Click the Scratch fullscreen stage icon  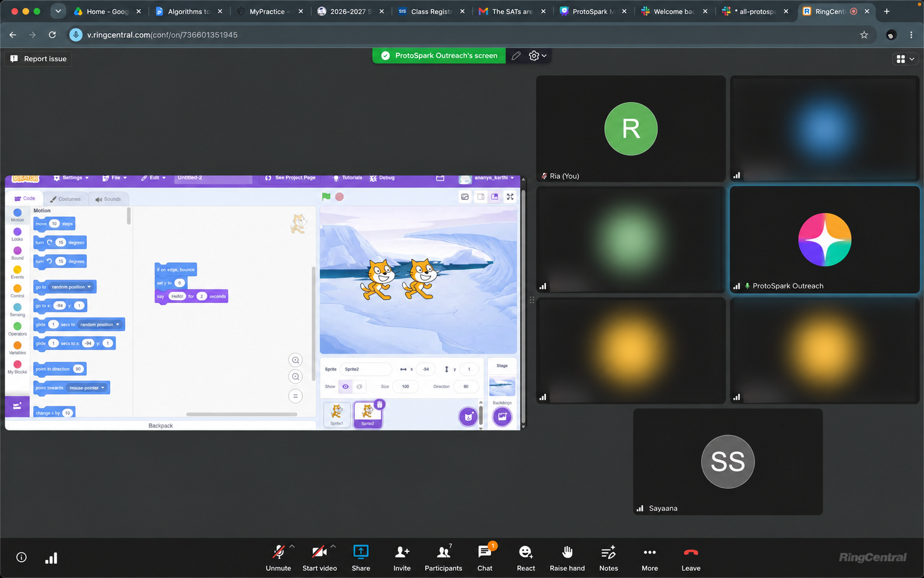point(510,197)
